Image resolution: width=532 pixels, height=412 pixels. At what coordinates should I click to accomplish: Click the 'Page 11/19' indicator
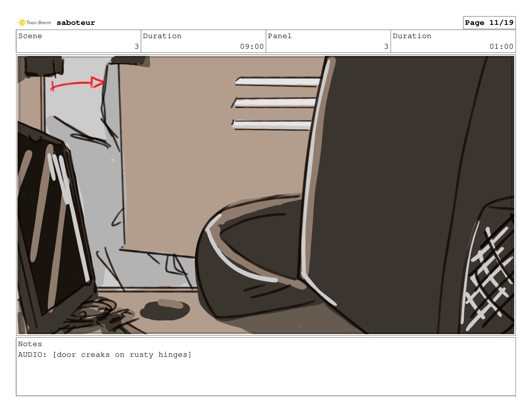(x=489, y=23)
